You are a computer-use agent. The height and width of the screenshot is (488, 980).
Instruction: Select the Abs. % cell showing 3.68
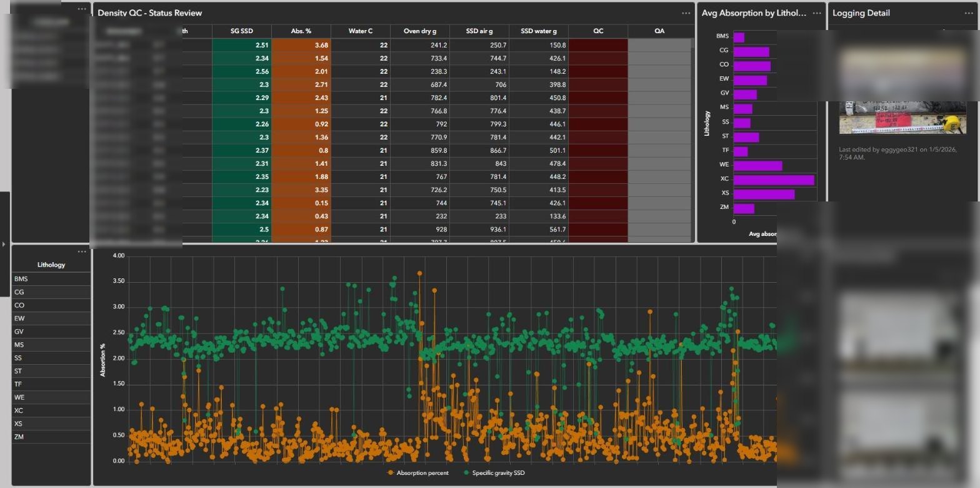[301, 45]
